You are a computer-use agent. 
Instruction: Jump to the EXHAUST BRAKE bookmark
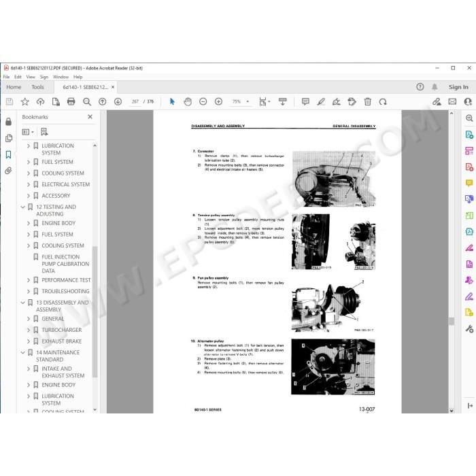62,341
